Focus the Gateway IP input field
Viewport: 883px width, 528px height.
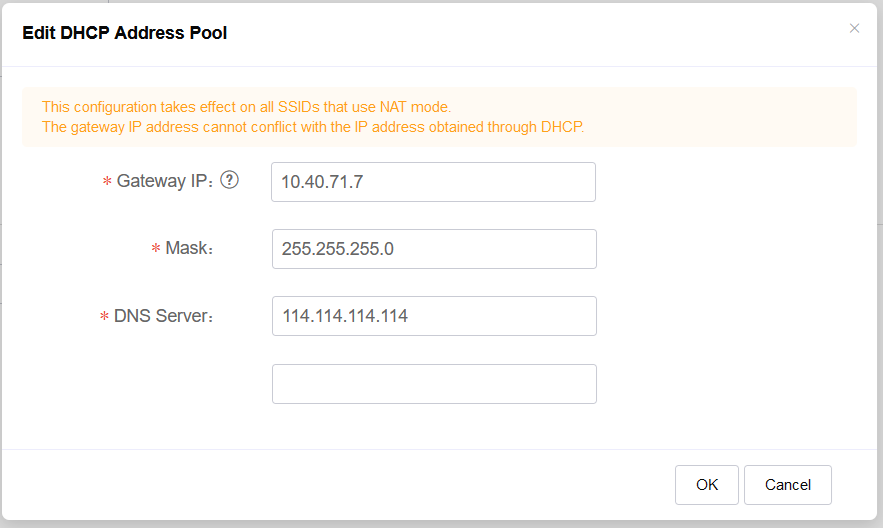[433, 182]
